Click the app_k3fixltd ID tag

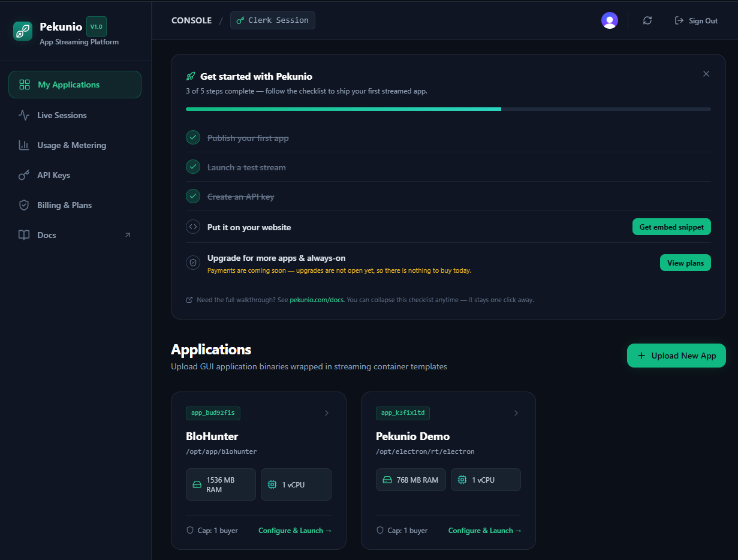coord(403,413)
